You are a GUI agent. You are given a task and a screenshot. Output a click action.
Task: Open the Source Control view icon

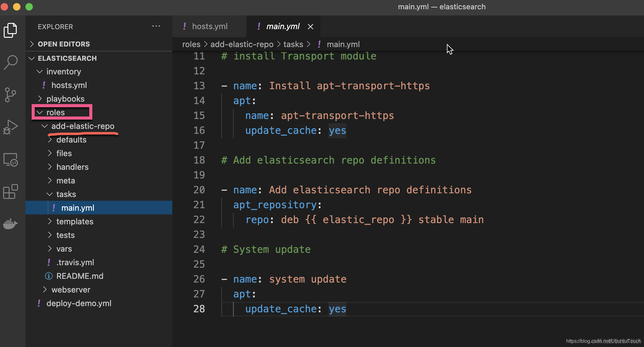(11, 94)
